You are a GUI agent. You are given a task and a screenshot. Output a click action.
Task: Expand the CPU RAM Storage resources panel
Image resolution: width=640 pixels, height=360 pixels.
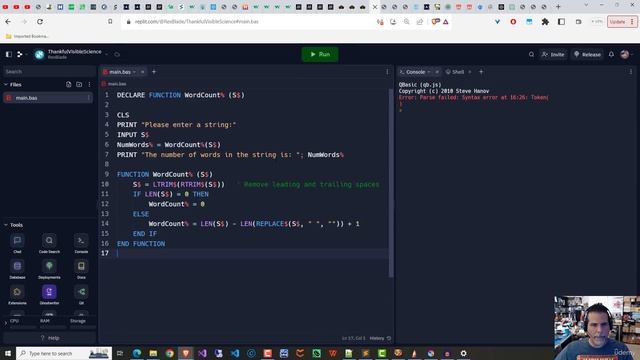(x=6, y=323)
